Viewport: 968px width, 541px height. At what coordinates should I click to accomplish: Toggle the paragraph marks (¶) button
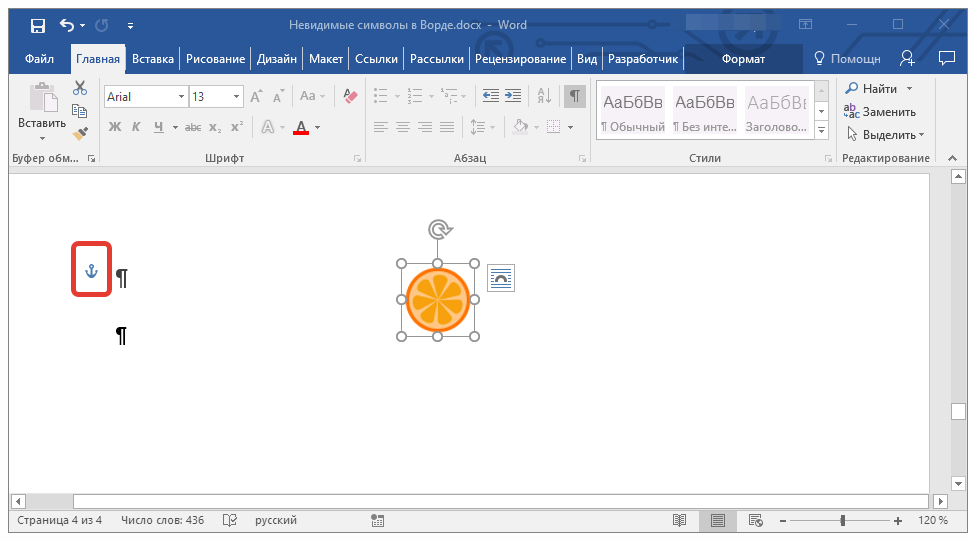pos(575,96)
